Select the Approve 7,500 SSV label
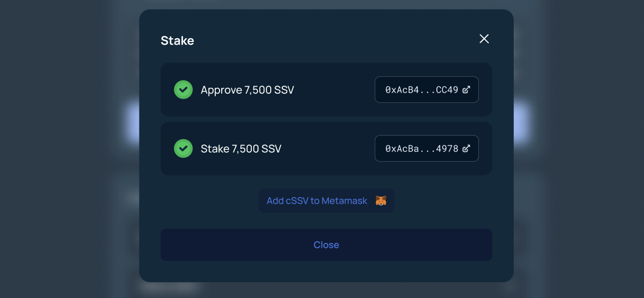 247,90
